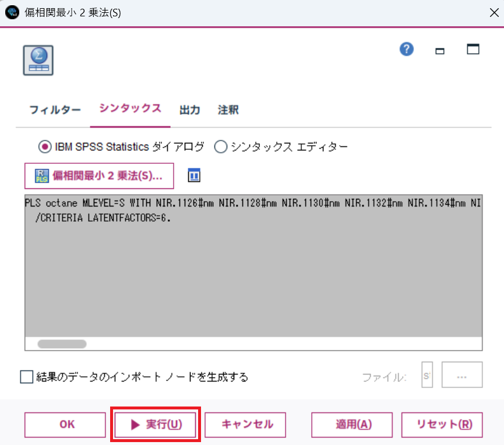
Task: Open help with the question mark icon
Action: click(x=407, y=50)
